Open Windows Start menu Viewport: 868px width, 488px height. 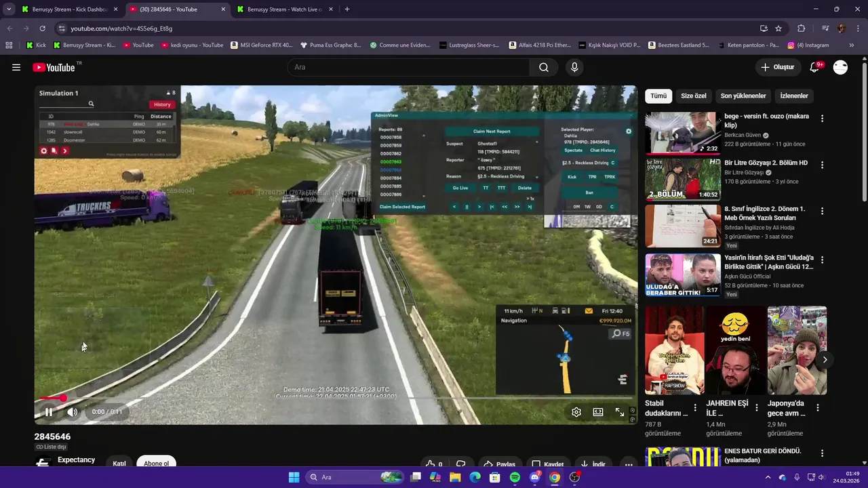click(x=294, y=477)
